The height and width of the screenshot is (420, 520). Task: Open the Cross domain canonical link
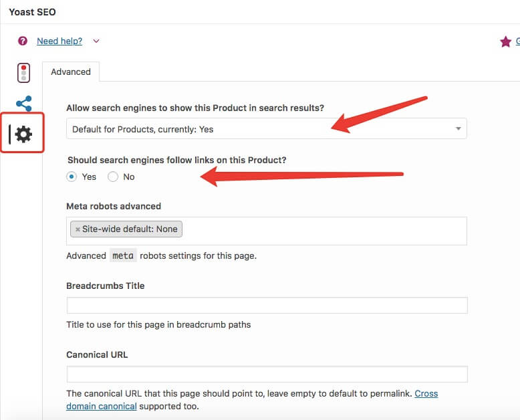click(x=252, y=400)
